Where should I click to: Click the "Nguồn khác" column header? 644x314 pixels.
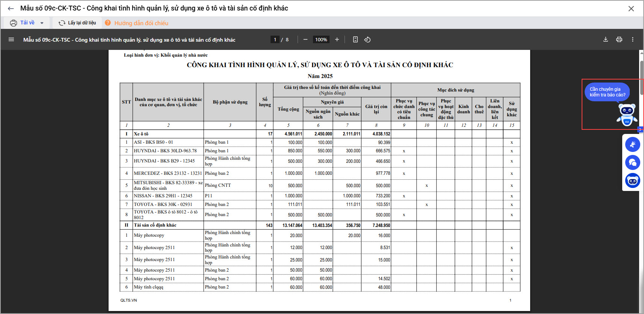click(347, 114)
